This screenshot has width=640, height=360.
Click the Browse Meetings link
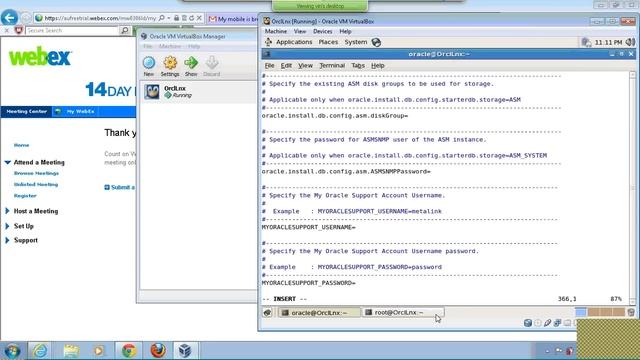(x=36, y=173)
